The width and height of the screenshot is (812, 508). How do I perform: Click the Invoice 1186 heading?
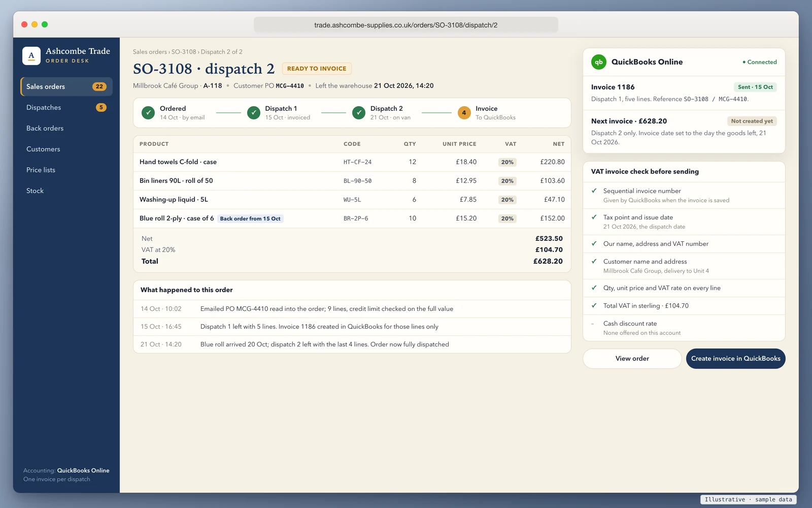613,87
